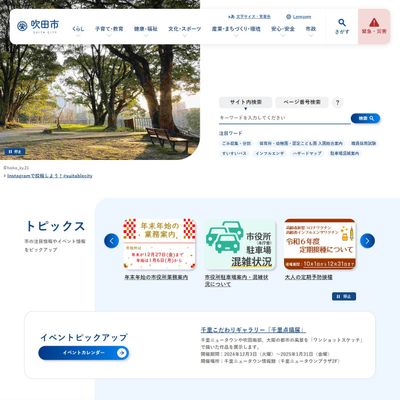400x400 pixels.
Task: Click the 保育所・幼稚園 入園総合案内 keyword tag
Action: tap(301, 143)
